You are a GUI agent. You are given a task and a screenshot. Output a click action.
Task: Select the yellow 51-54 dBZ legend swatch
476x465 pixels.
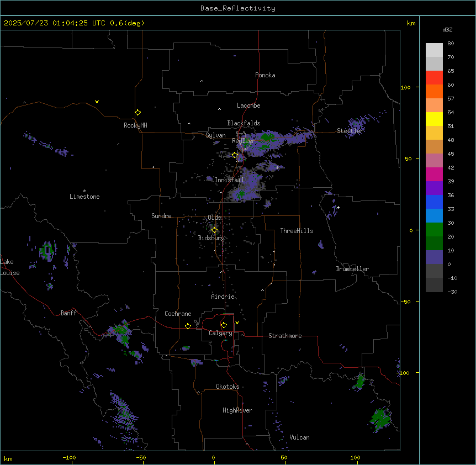(434, 119)
